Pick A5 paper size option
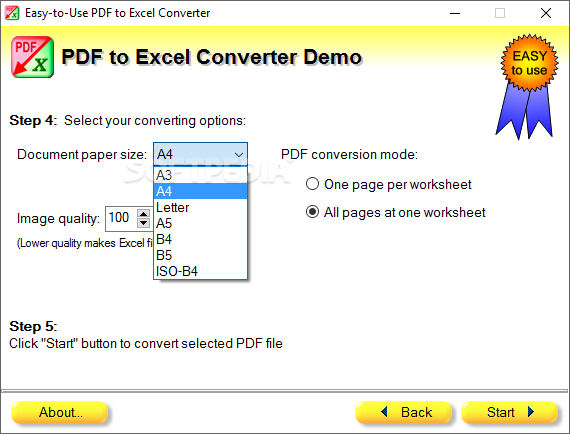 coord(200,223)
